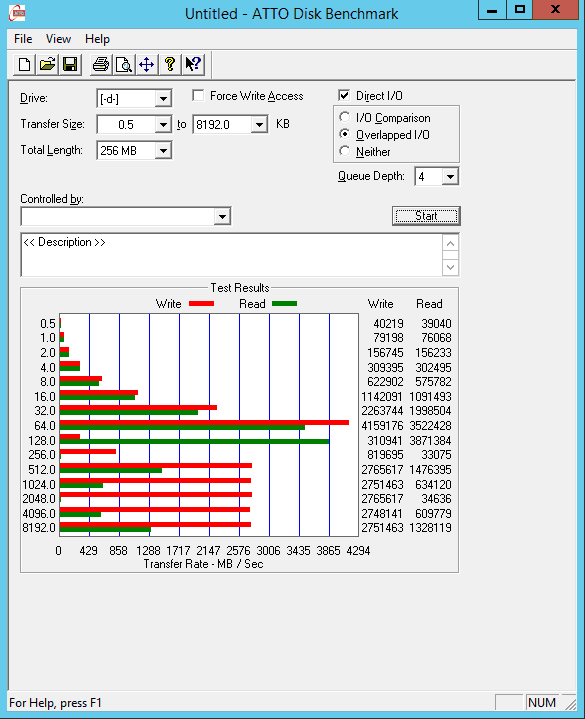Viewport: 585px width, 719px height.
Task: Select the I/O Comparison radio button
Action: (x=344, y=117)
